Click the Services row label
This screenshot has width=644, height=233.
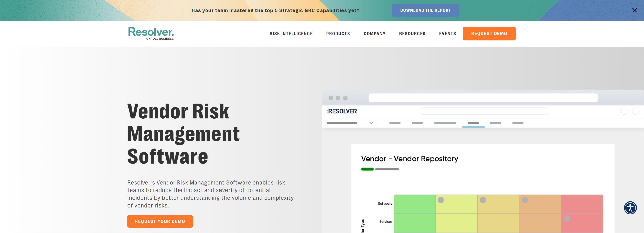(x=385, y=222)
